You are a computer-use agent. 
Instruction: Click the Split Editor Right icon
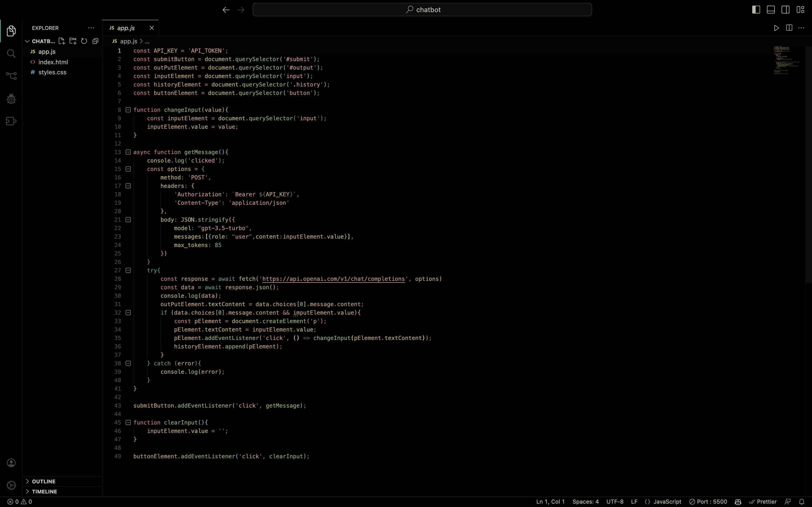789,28
